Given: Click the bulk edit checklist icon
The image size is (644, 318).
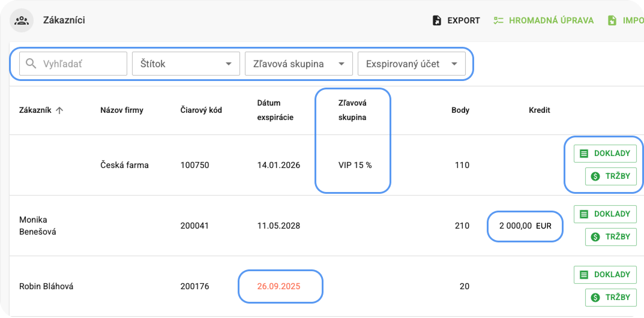Looking at the screenshot, I should click(x=498, y=20).
